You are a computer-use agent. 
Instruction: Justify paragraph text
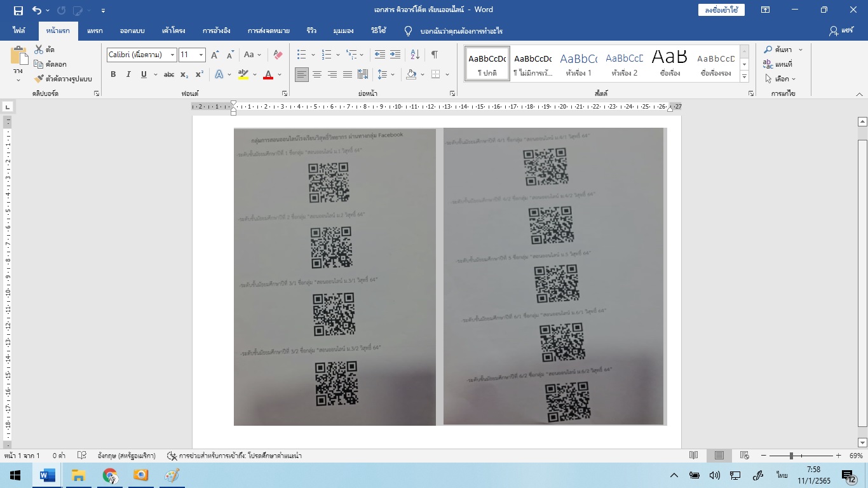coord(347,74)
